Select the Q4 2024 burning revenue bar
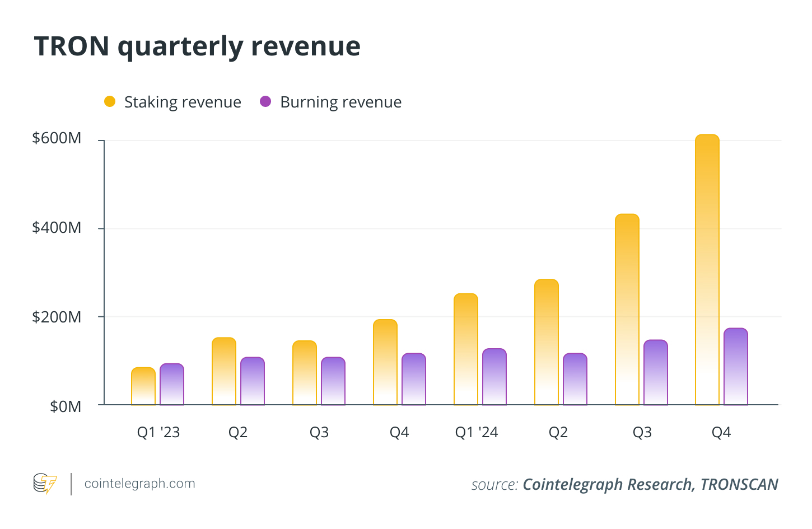 click(736, 367)
